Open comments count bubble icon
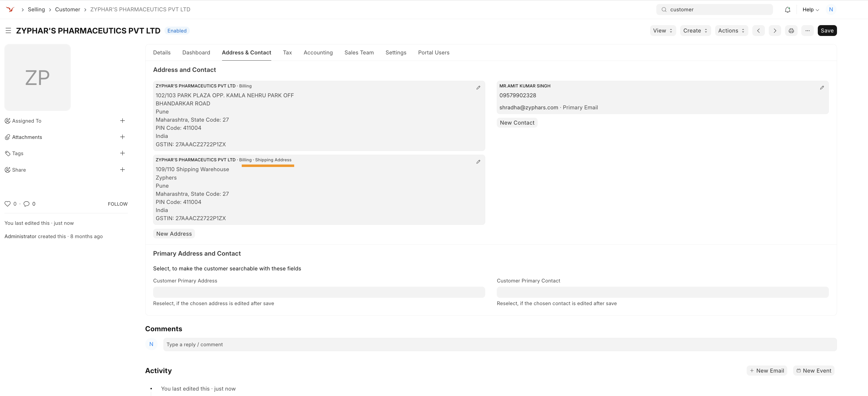This screenshot has height=396, width=868. [27, 204]
